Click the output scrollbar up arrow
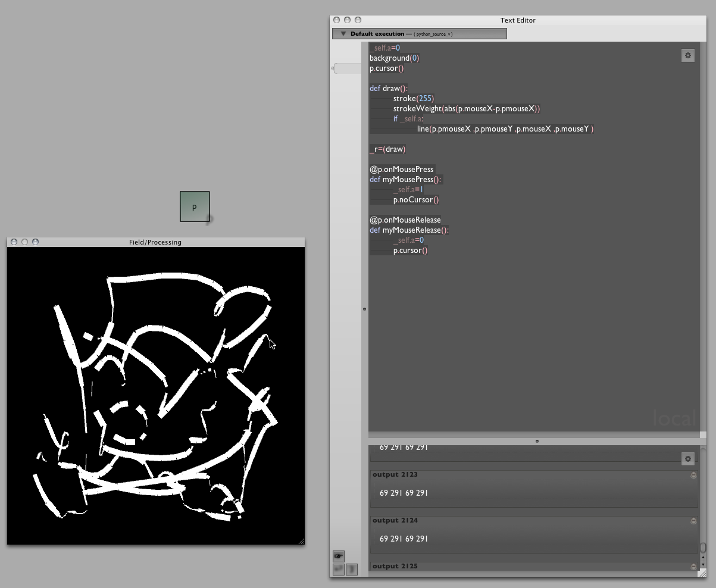The image size is (716, 588). [x=703, y=558]
